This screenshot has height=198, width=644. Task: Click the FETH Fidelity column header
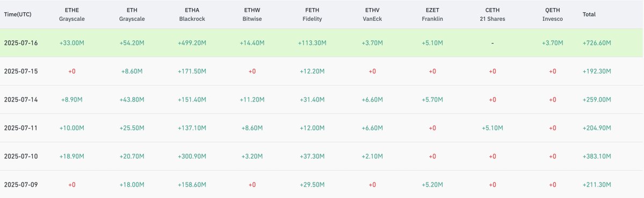click(x=312, y=14)
